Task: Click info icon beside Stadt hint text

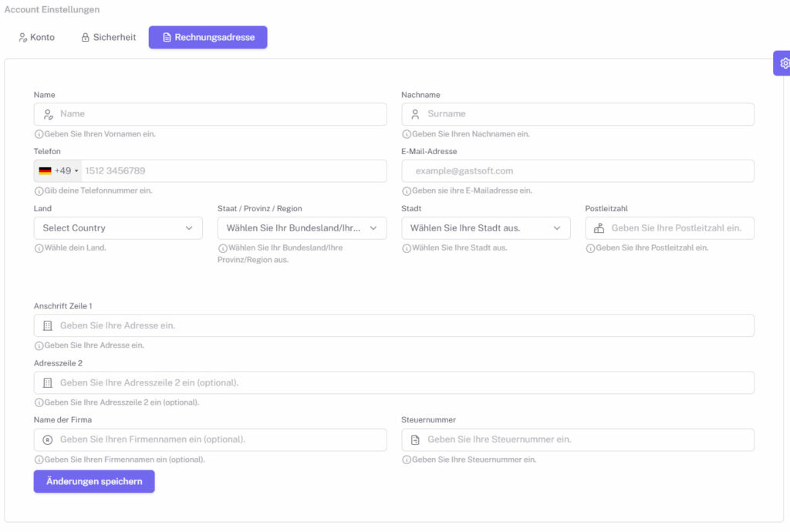Action: 406,248
